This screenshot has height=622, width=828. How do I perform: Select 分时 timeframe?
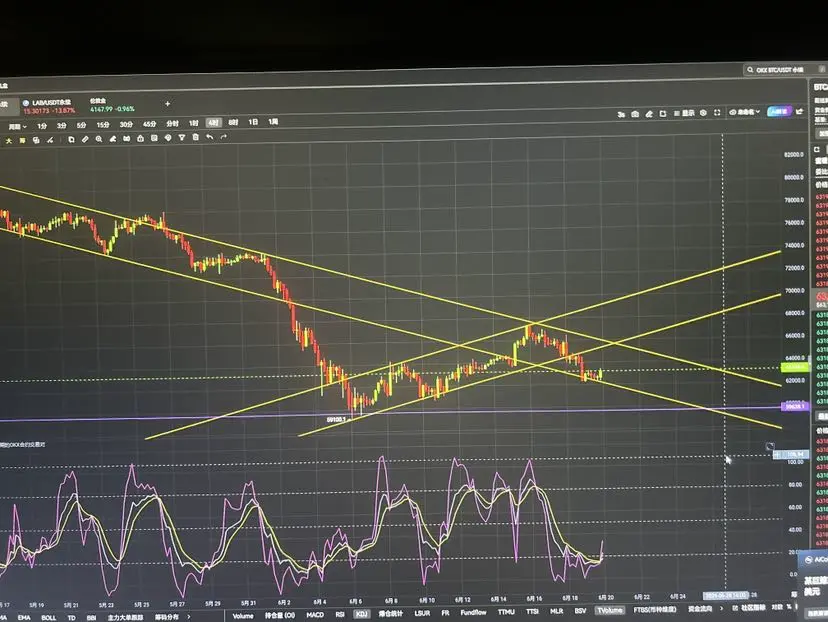(172, 124)
